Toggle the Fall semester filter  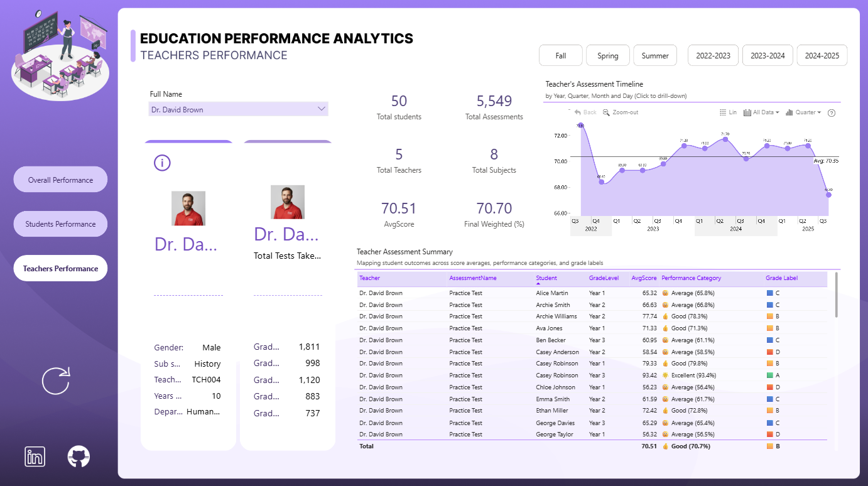point(561,55)
